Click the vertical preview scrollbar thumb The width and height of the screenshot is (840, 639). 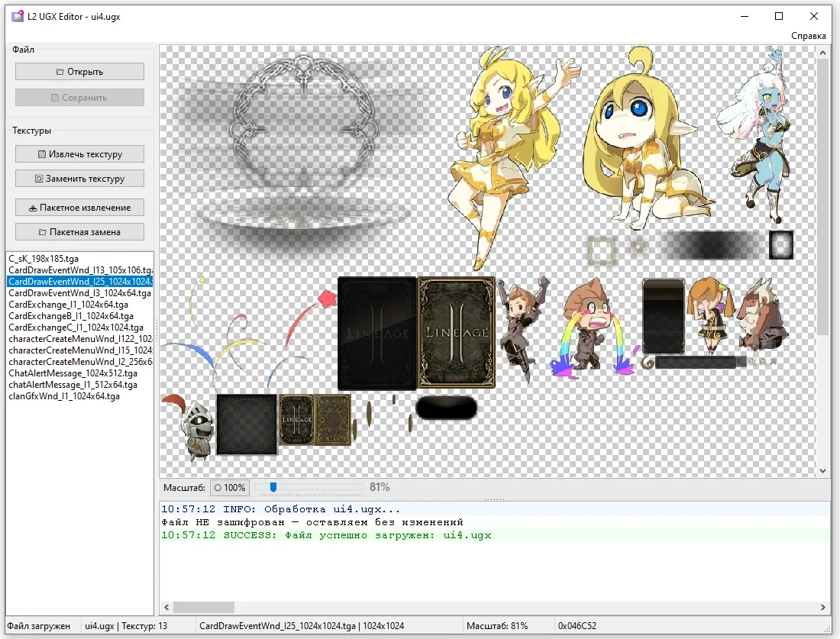823,196
